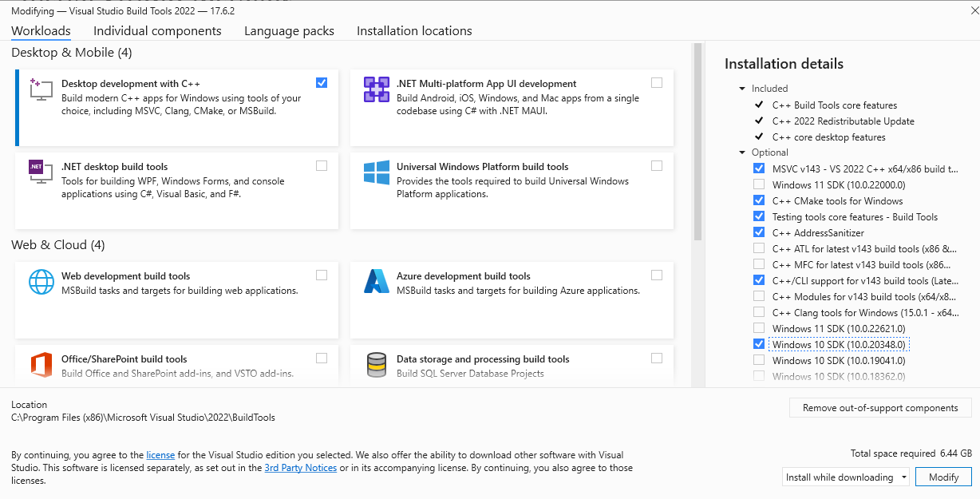Viewport: 980px width, 499px height.
Task: Open the 3rd Party Notices link
Action: click(x=300, y=468)
